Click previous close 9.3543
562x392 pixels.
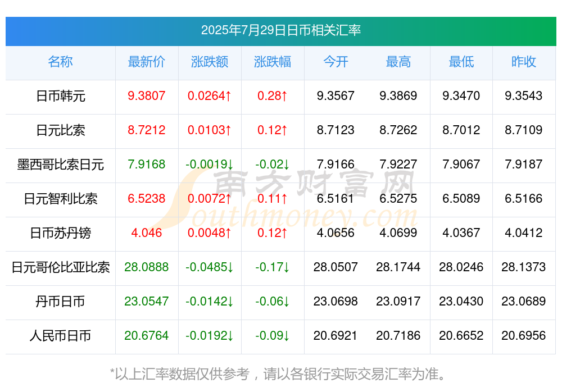524,95
